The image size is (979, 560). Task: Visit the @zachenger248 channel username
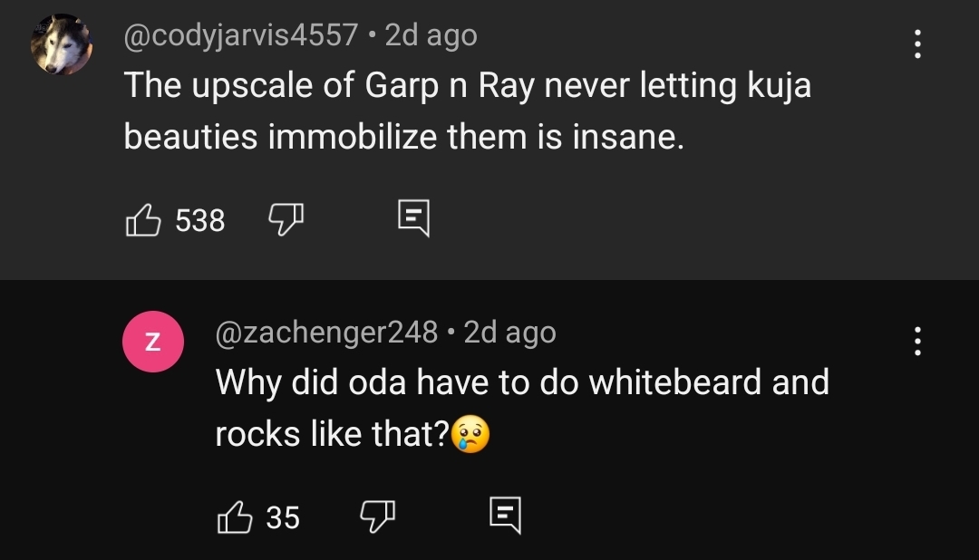[326, 332]
